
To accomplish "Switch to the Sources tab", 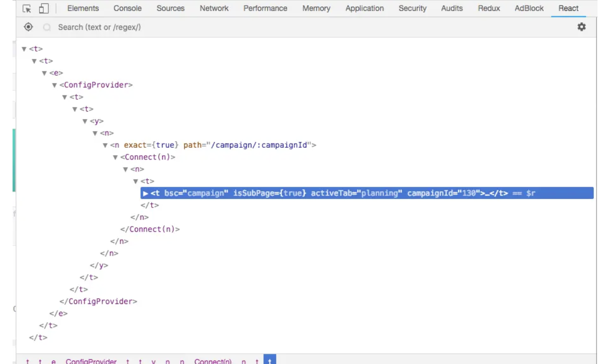I will 170,8.
